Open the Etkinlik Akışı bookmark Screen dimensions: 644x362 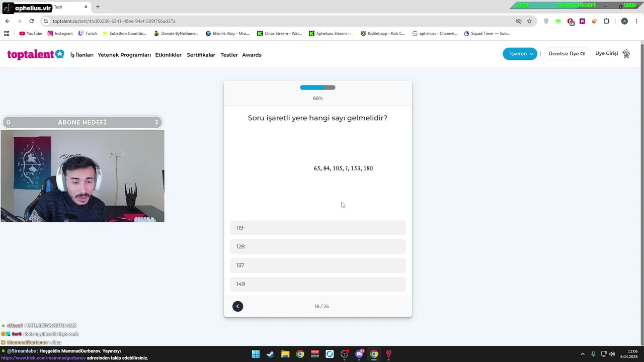click(227, 34)
